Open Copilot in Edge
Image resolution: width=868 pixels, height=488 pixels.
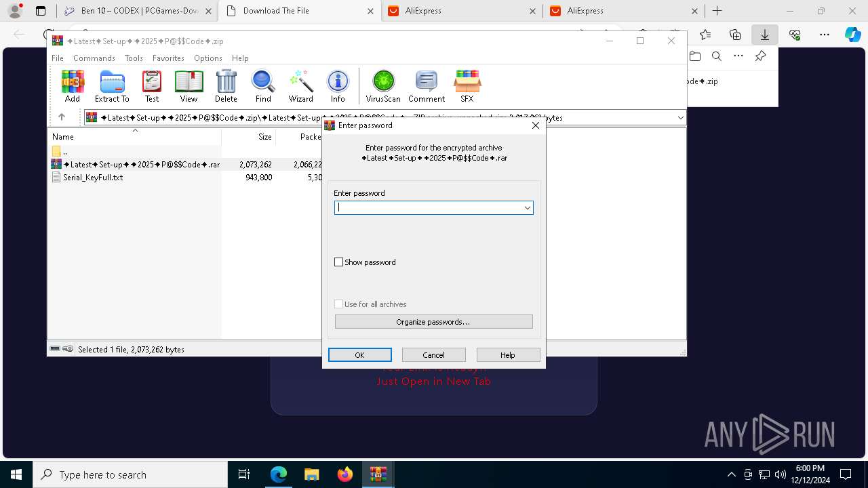[x=852, y=35]
